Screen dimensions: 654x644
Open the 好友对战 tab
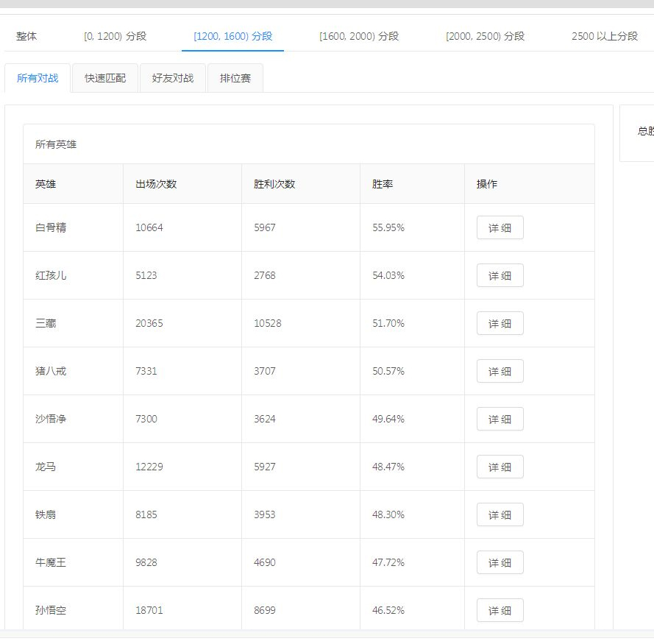point(173,78)
